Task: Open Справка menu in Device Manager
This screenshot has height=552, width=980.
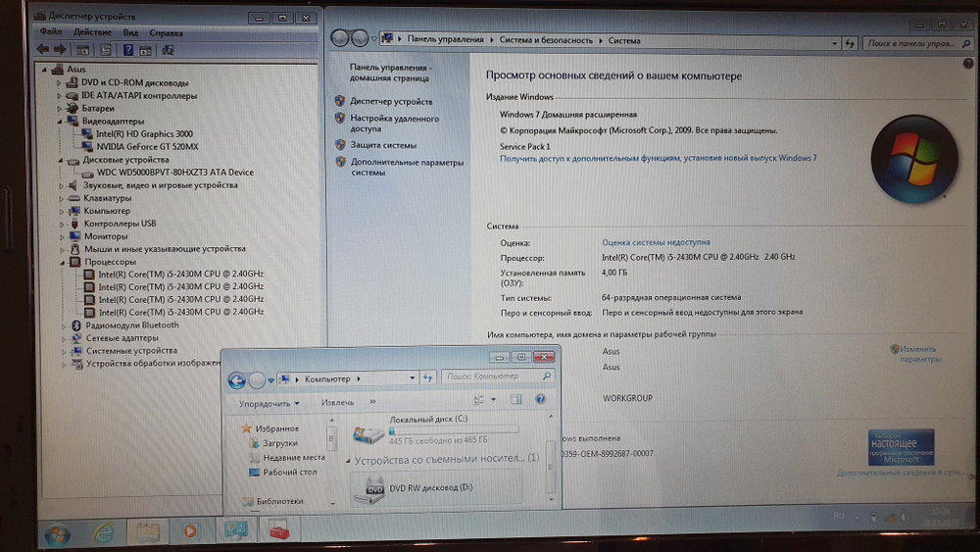Action: coord(166,32)
